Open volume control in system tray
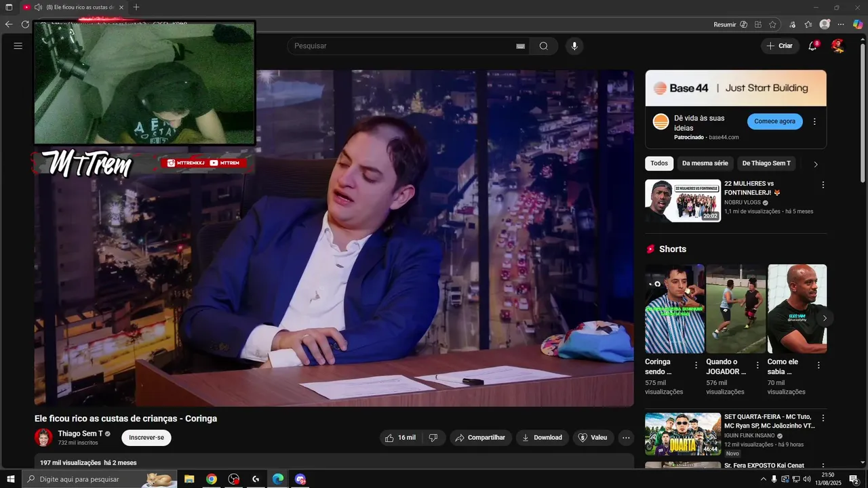This screenshot has height=488, width=868. coord(807,479)
